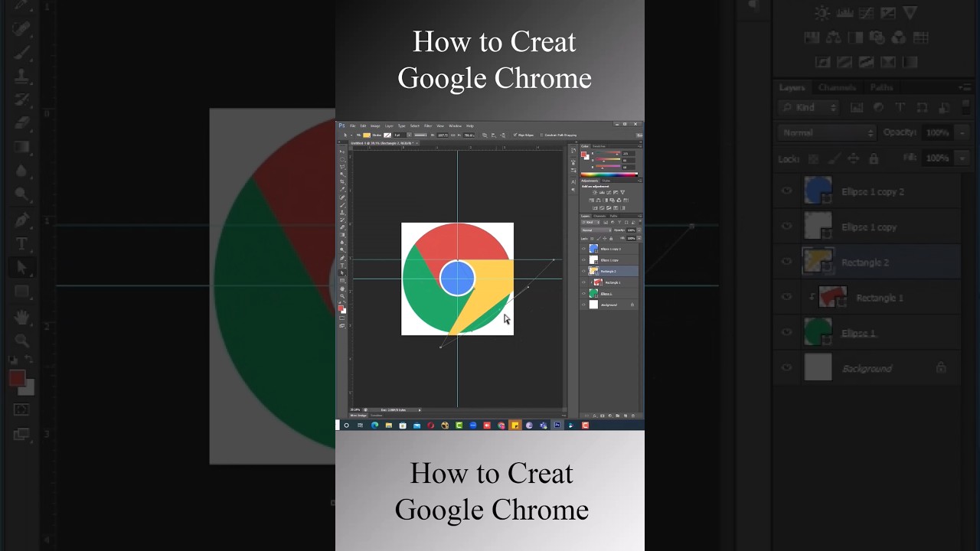This screenshot has height=551, width=980.
Task: Select the Eraser tool
Action: (x=342, y=227)
